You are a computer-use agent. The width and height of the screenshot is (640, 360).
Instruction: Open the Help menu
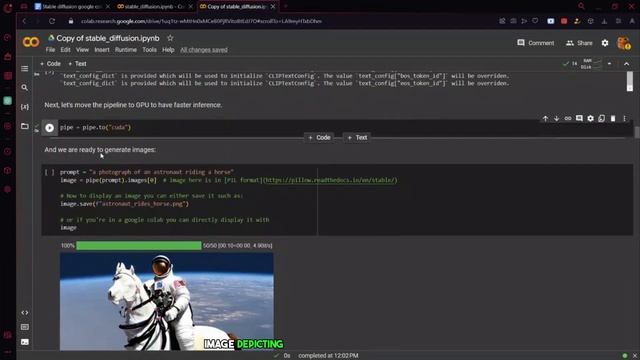point(168,50)
